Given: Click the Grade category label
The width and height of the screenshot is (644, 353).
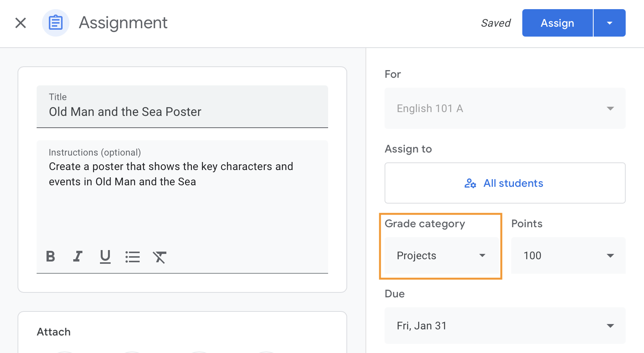Looking at the screenshot, I should coord(425,224).
